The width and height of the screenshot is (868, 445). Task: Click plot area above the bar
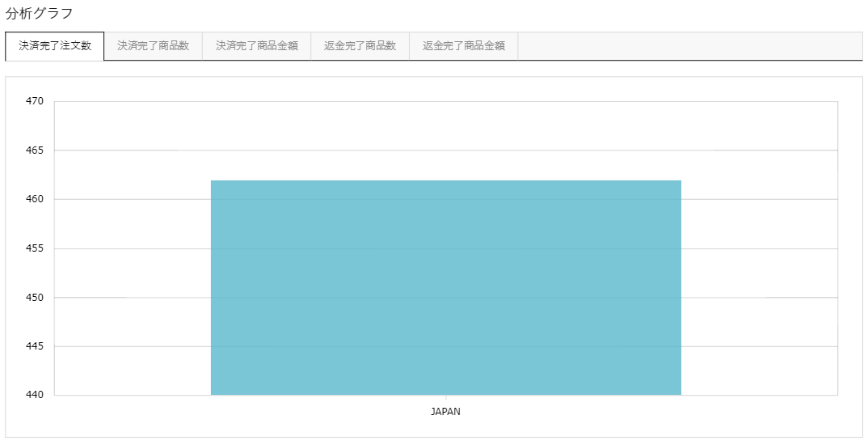pos(445,138)
